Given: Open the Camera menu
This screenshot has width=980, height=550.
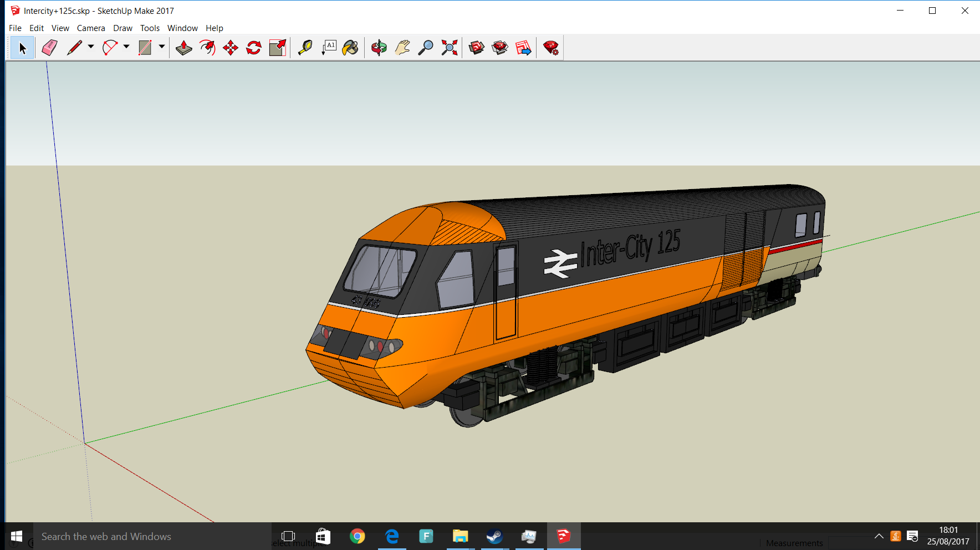Looking at the screenshot, I should pos(91,28).
